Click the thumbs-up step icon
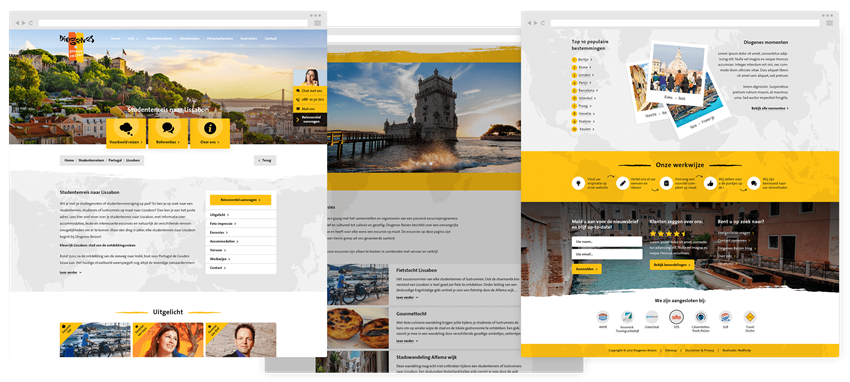The width and height of the screenshot is (850, 382). point(710,183)
